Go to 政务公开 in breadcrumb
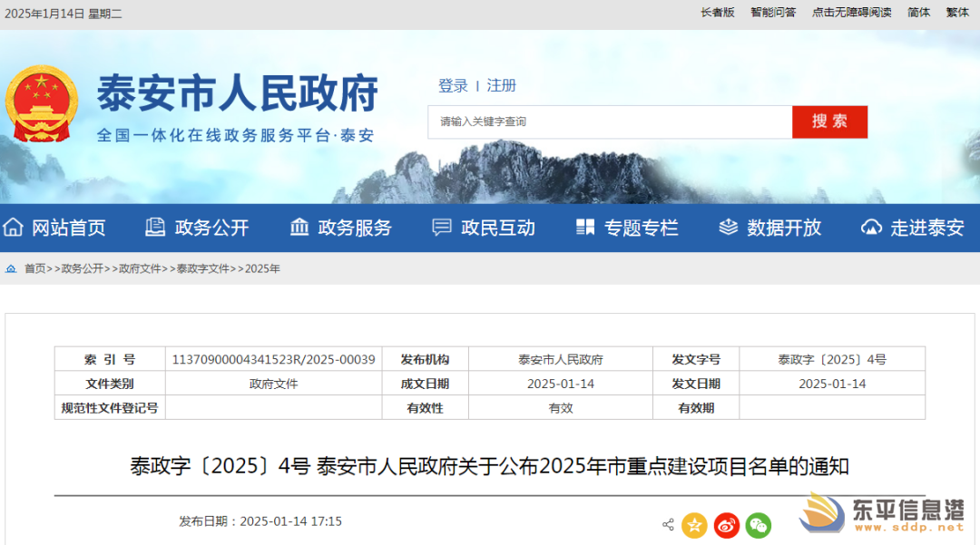The height and width of the screenshot is (545, 980). tap(83, 268)
